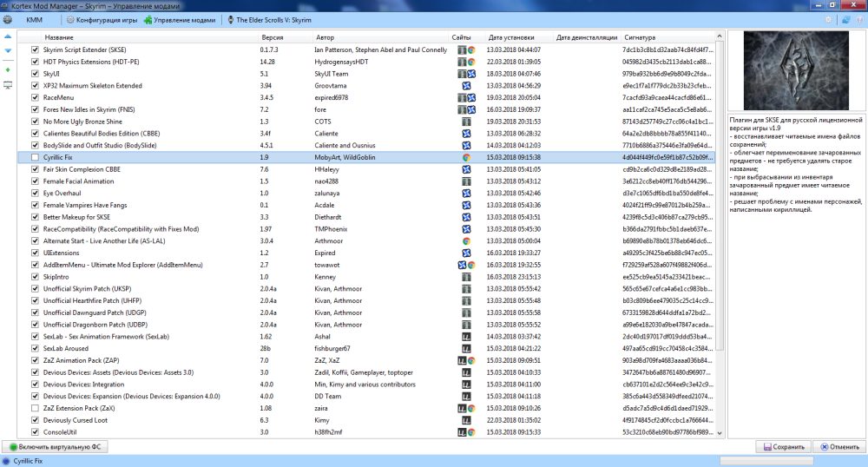Image resolution: width=868 pixels, height=467 pixels.
Task: Click the Сохранить button
Action: click(x=784, y=447)
